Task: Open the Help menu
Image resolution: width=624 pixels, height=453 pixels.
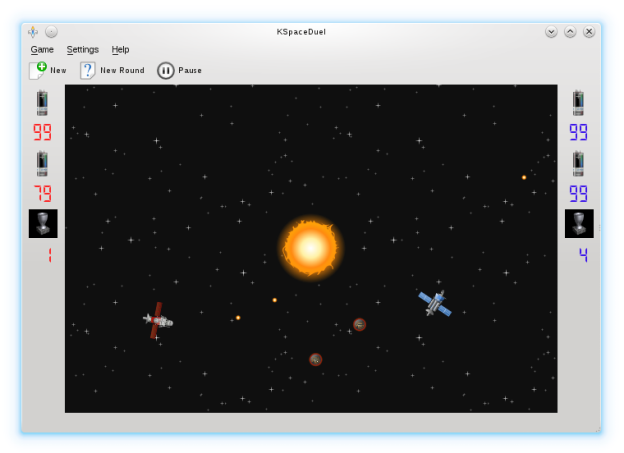Action: tap(120, 49)
